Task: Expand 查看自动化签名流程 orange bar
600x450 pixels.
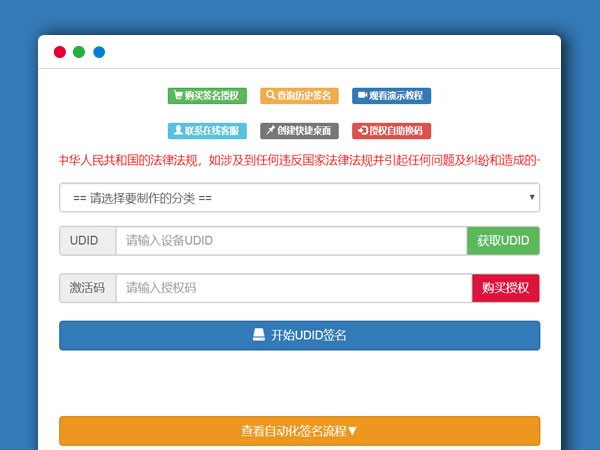Action: click(299, 431)
